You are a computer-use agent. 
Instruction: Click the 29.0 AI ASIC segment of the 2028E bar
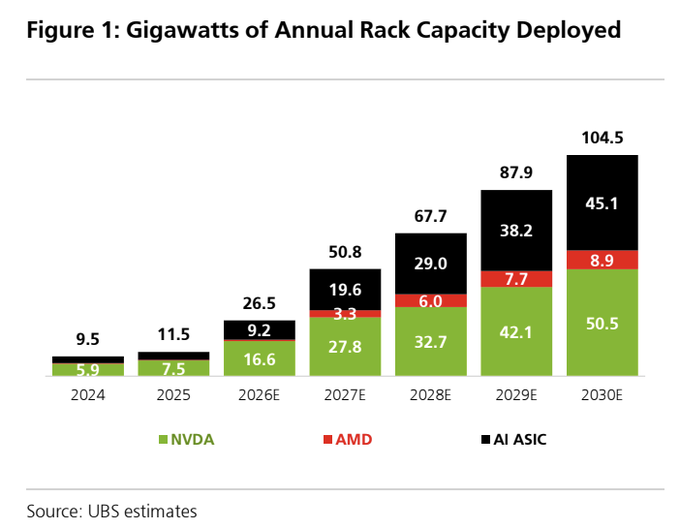pos(431,264)
